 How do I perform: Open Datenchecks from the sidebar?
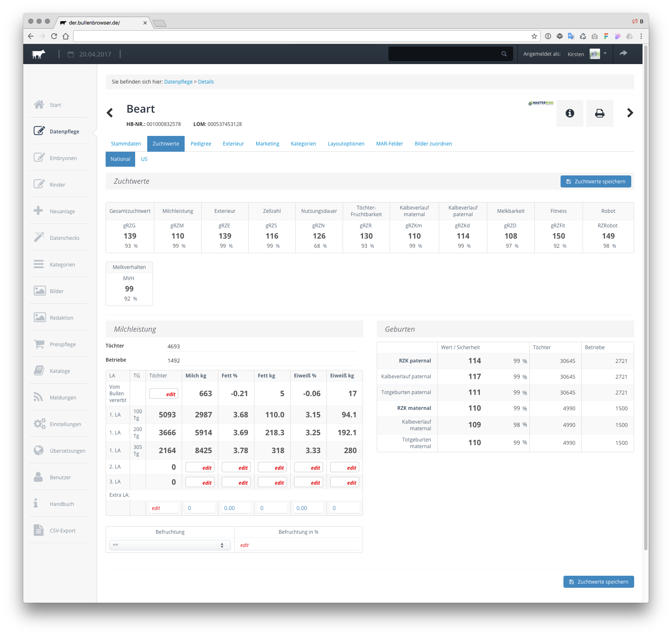click(x=64, y=238)
